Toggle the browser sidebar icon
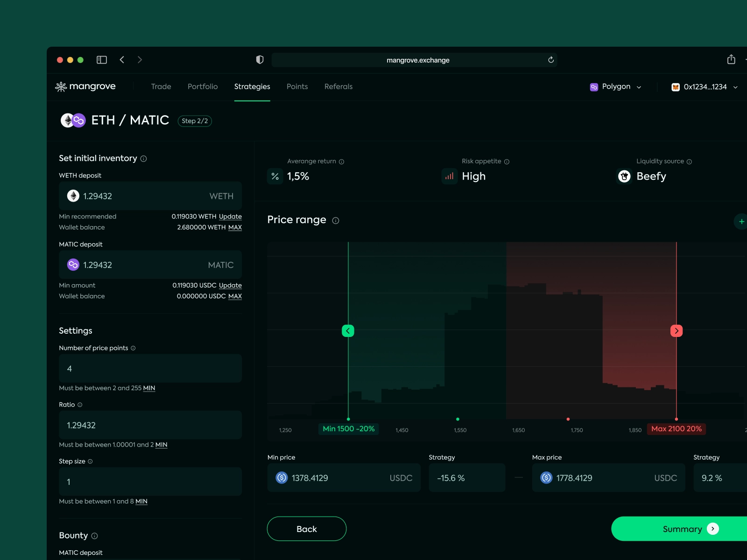This screenshot has height=560, width=747. pyautogui.click(x=102, y=60)
